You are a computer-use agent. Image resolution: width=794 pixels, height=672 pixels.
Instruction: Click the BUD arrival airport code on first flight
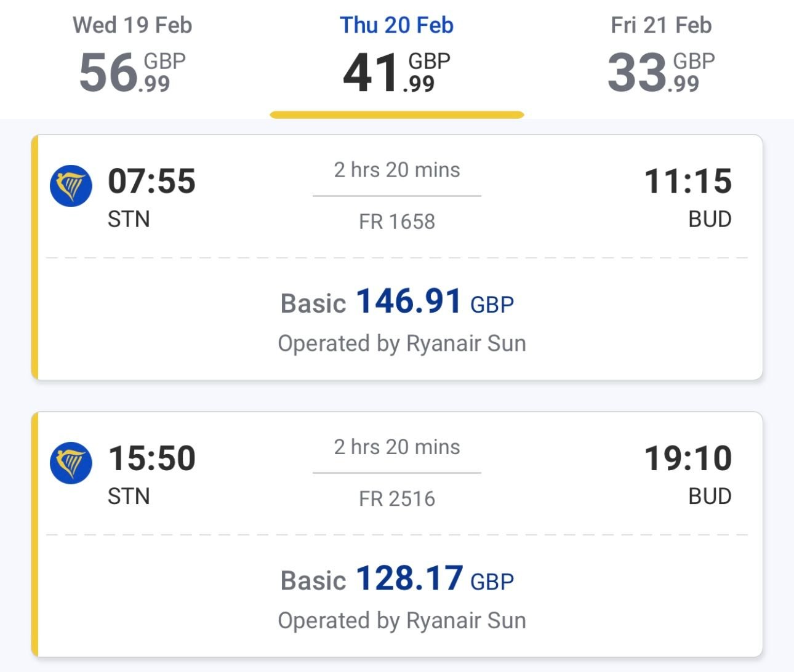(711, 220)
